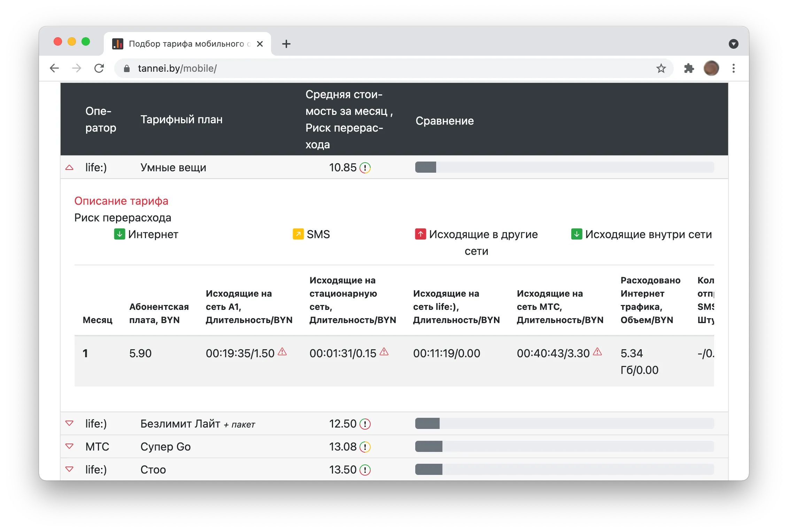Click warning triangle next to 00:40:43/3.30
The height and width of the screenshot is (532, 788).
pos(597,352)
